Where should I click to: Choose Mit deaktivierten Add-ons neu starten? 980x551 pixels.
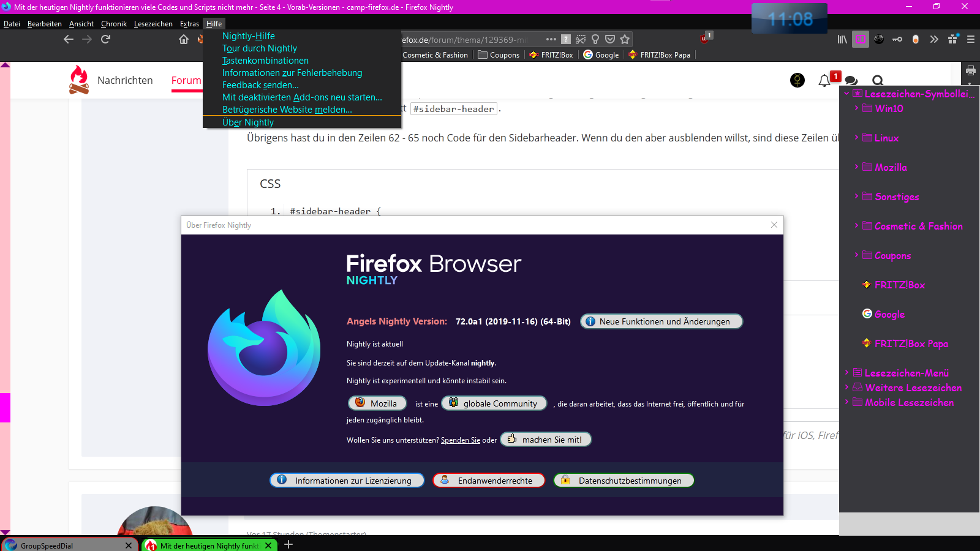click(302, 97)
